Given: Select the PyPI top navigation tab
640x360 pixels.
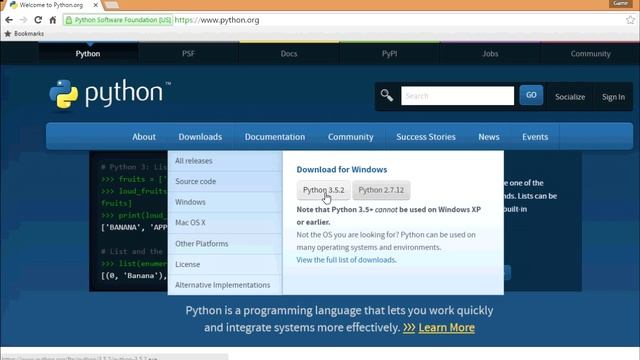Looking at the screenshot, I should (x=389, y=53).
